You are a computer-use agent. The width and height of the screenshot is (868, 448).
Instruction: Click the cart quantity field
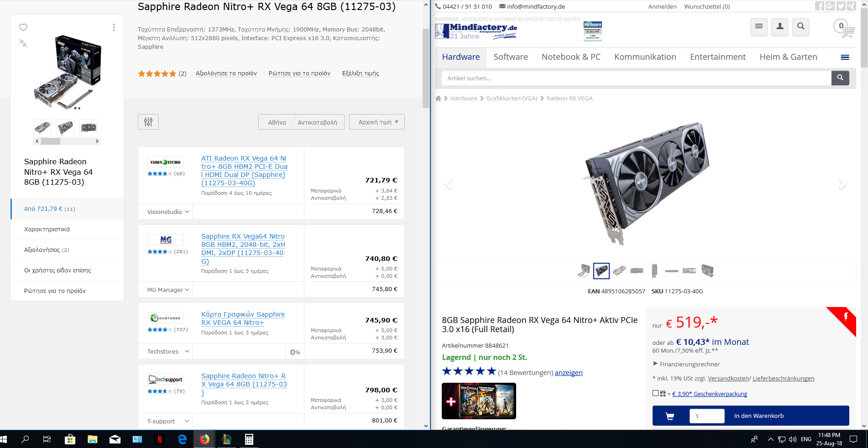[x=706, y=416]
